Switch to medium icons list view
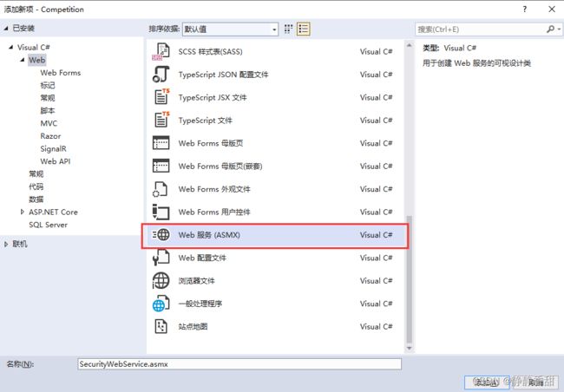 pyautogui.click(x=303, y=29)
